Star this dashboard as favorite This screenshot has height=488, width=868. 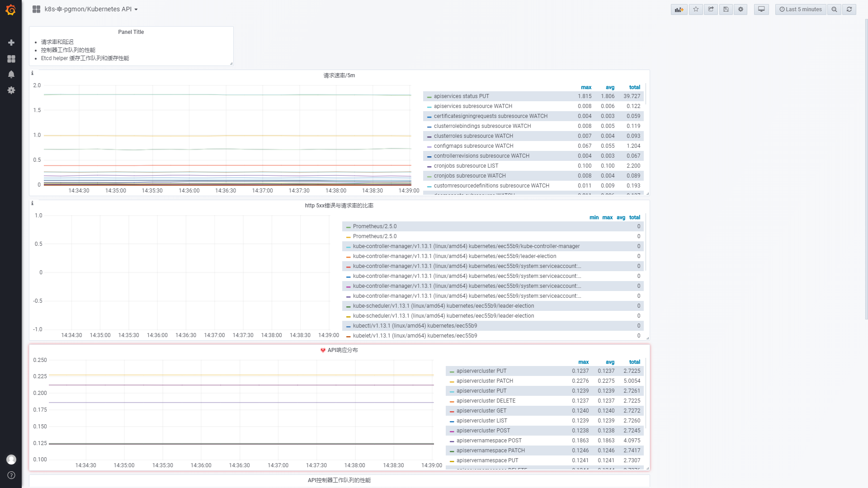click(x=696, y=9)
